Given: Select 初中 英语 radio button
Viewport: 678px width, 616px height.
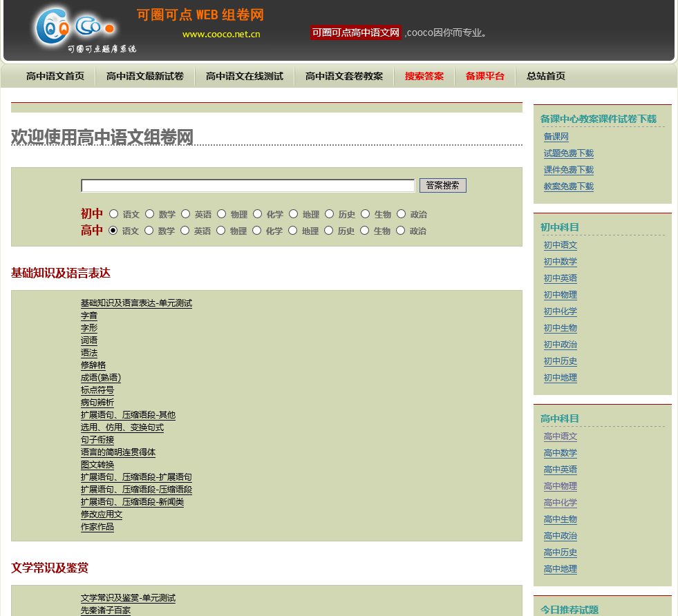Looking at the screenshot, I should click(185, 214).
